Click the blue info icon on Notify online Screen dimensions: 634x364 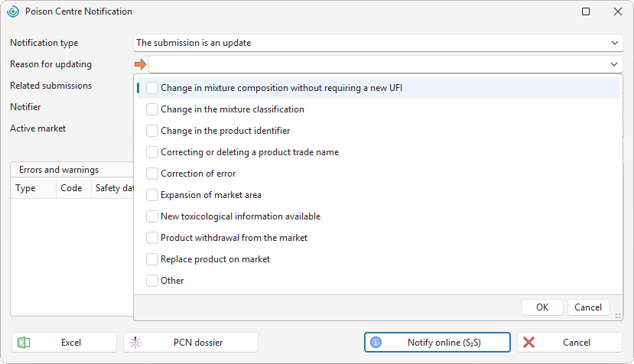pyautogui.click(x=376, y=343)
